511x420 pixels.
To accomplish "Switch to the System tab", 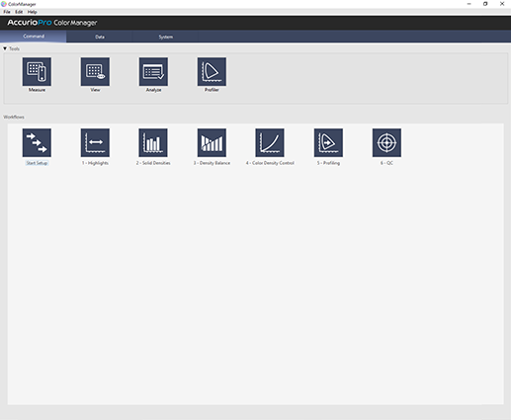I will click(165, 37).
